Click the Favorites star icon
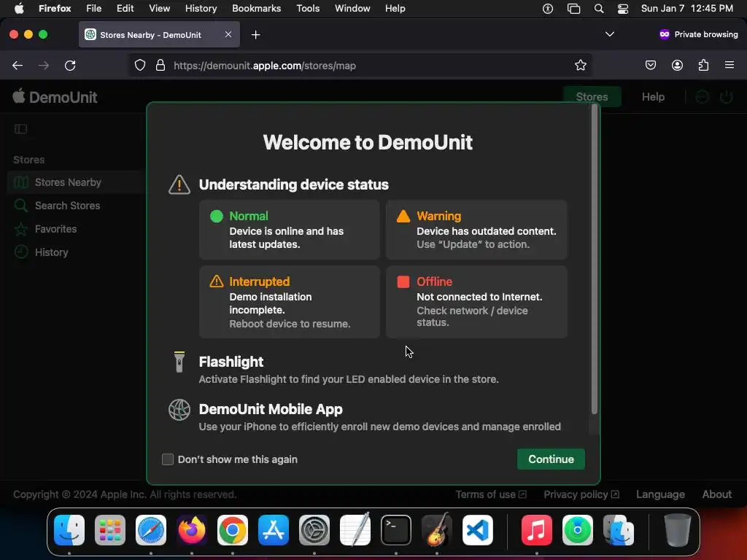747x560 pixels. 21,229
